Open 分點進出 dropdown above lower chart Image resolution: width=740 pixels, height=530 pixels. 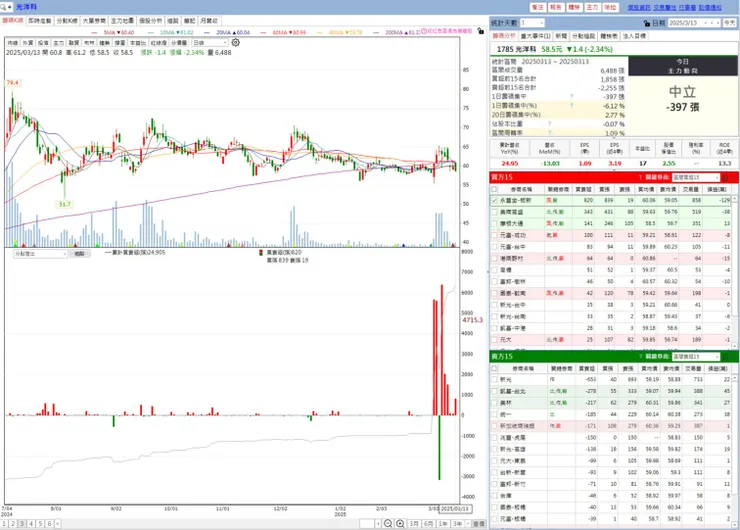41,254
